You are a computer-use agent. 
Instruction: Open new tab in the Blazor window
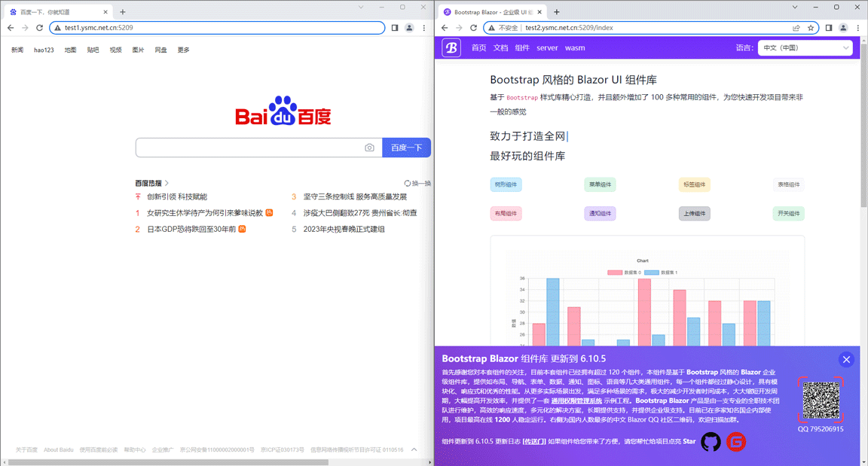557,11
